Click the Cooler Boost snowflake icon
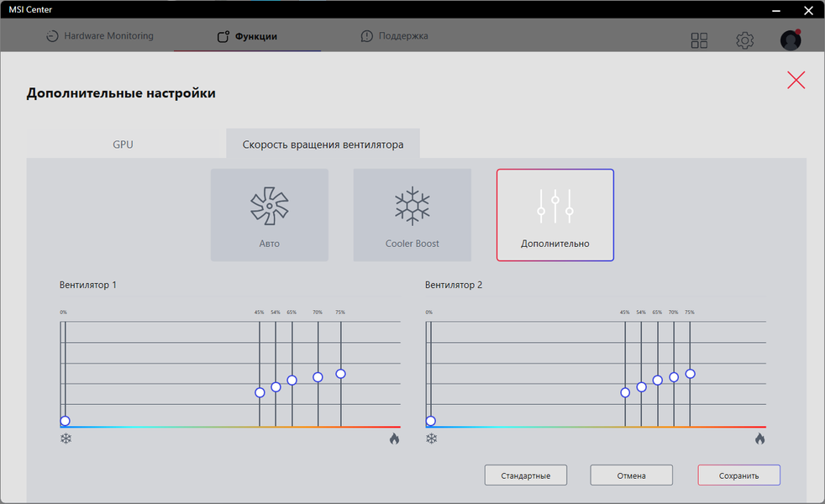The height and width of the screenshot is (504, 825). click(412, 206)
